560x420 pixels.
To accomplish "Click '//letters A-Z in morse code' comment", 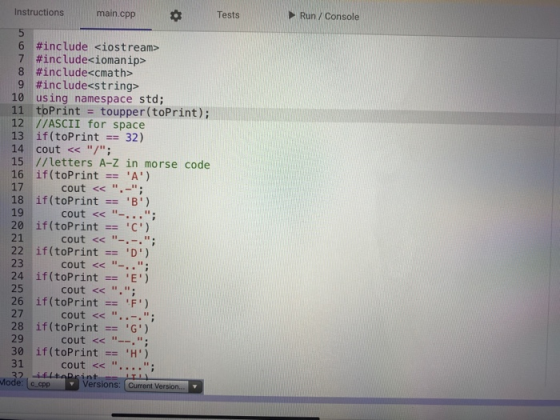I will (x=123, y=164).
